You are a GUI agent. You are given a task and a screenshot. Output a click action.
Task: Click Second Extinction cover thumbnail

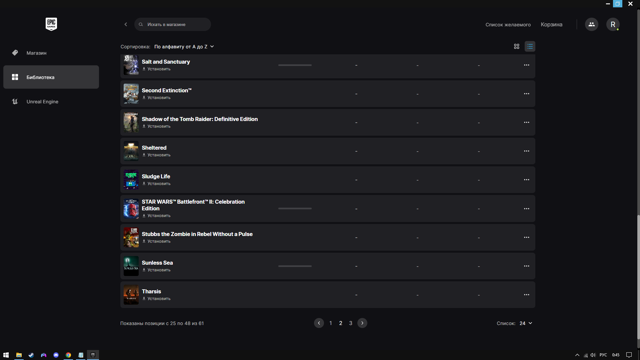(x=131, y=94)
